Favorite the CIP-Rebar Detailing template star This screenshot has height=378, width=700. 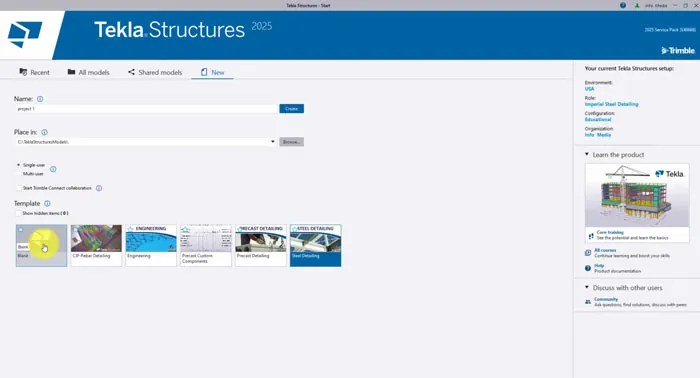75,229
